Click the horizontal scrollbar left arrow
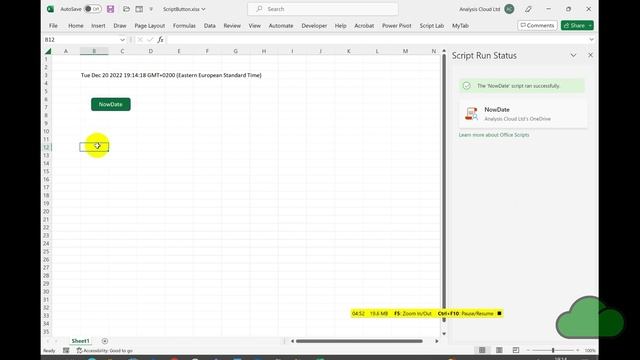The image size is (640, 360). pyautogui.click(x=292, y=341)
